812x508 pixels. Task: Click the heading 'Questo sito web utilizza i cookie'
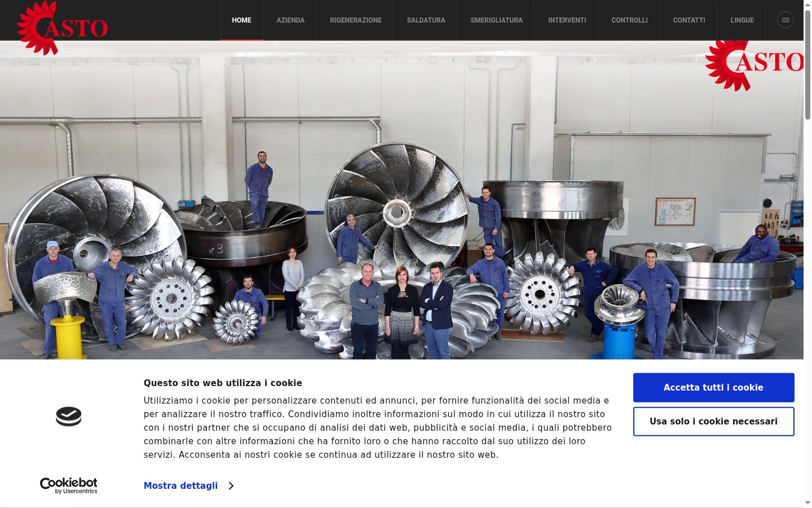click(x=223, y=383)
